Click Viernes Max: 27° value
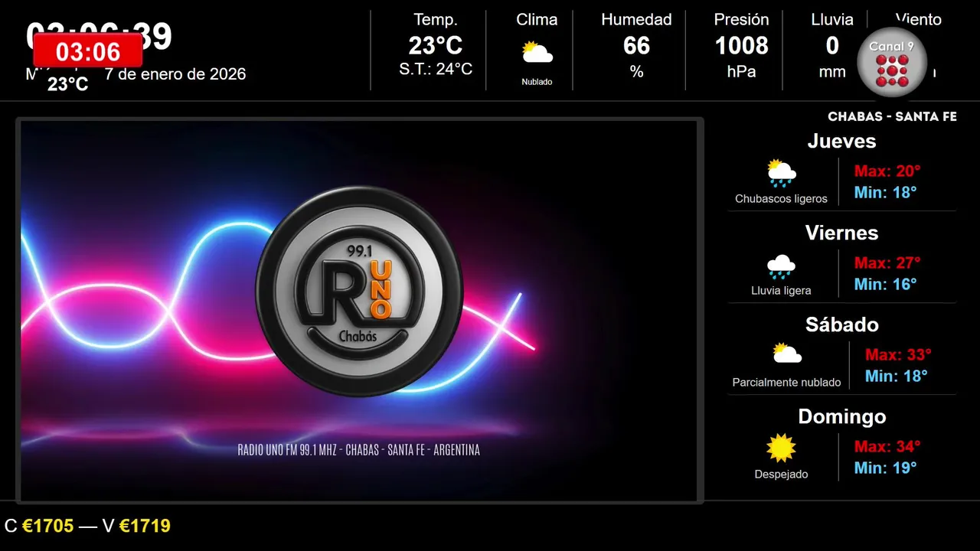Image resolution: width=980 pixels, height=551 pixels. coord(887,263)
